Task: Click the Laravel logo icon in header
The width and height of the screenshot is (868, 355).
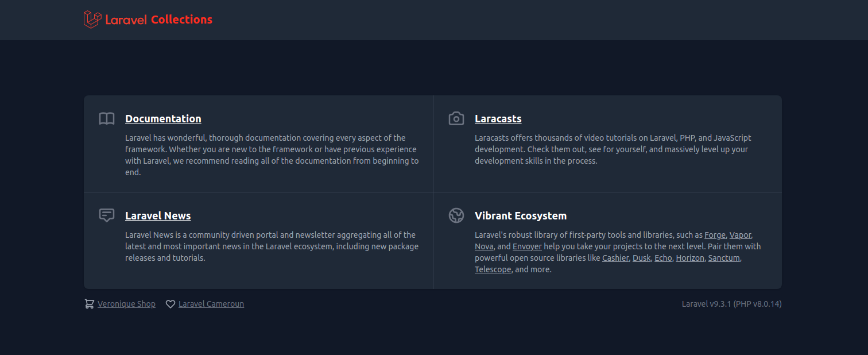Action: click(x=92, y=20)
